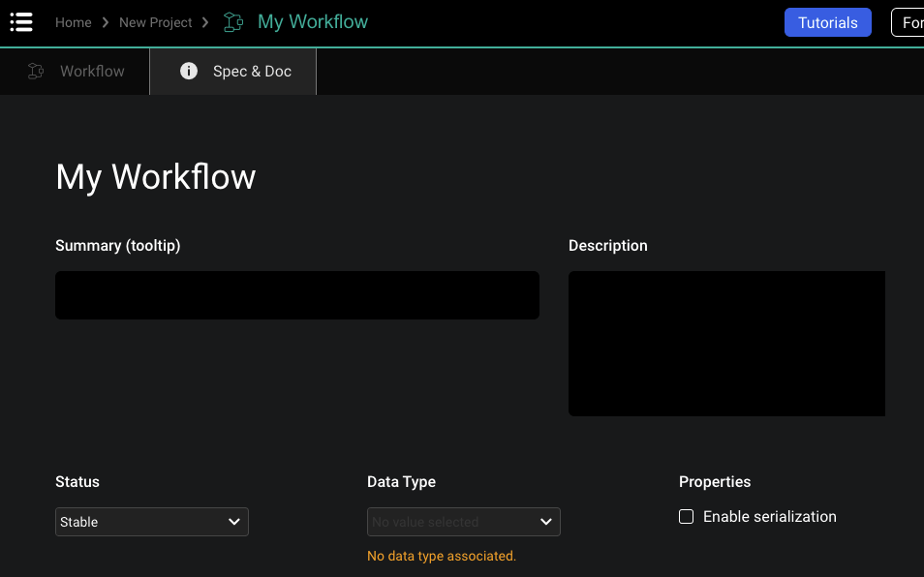Open the Data Type dropdown

(x=463, y=521)
